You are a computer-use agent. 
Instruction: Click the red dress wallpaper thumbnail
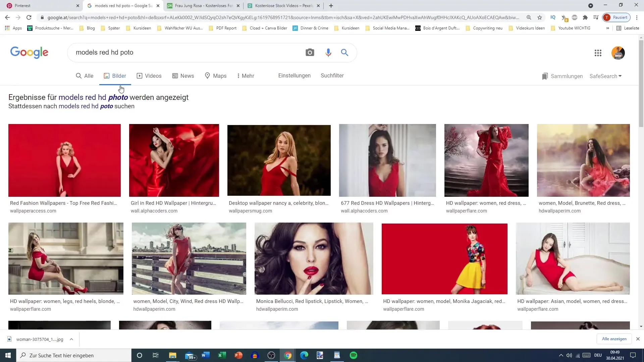(x=388, y=160)
